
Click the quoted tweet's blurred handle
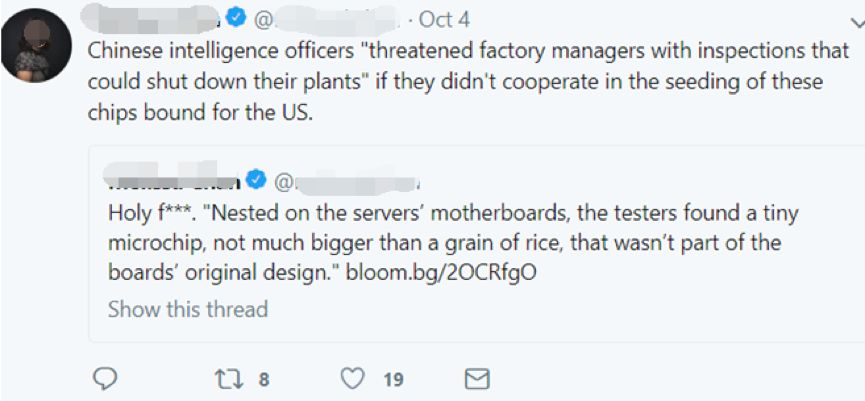tap(350, 183)
